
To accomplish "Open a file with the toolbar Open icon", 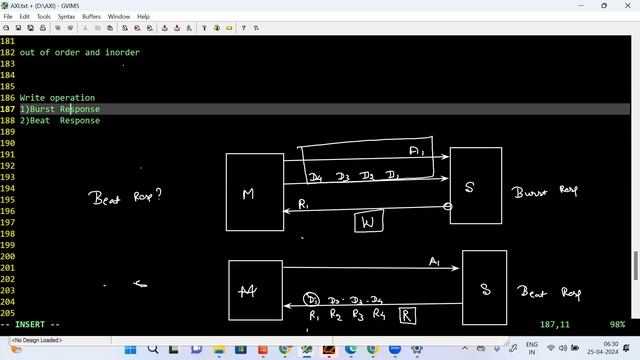I will 6,28.
